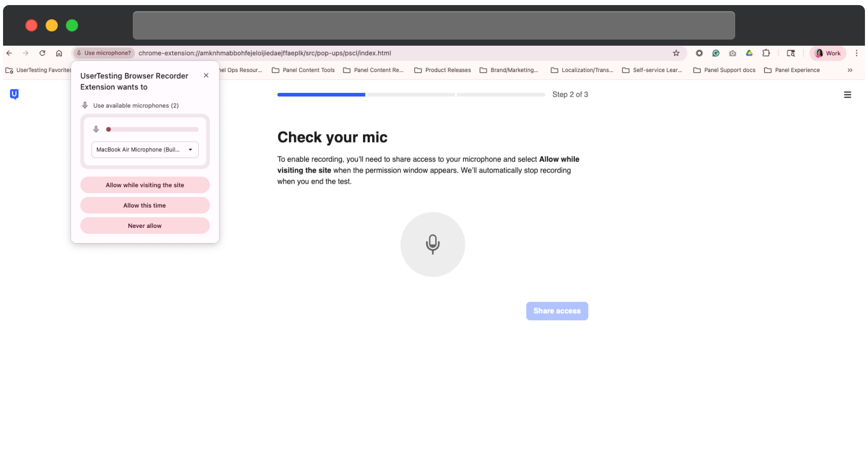Open the Brand/Marketing bookmark folder
The height and width of the screenshot is (472, 868).
(509, 70)
